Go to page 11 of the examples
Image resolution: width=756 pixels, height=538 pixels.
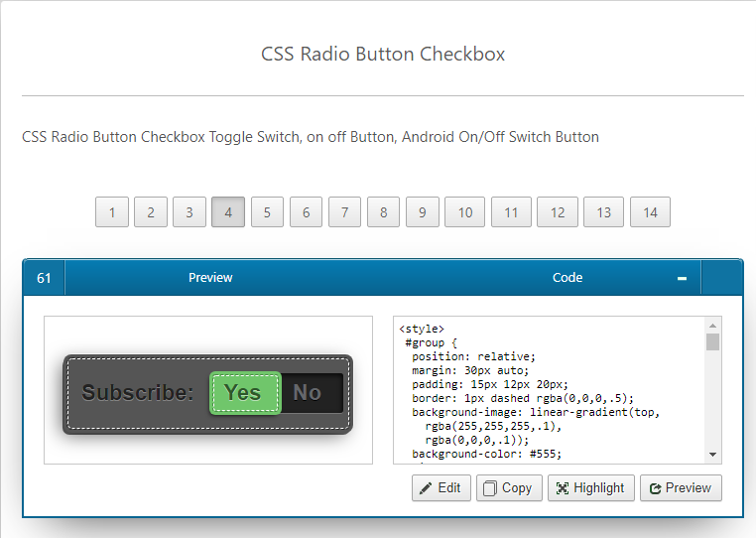[511, 211]
